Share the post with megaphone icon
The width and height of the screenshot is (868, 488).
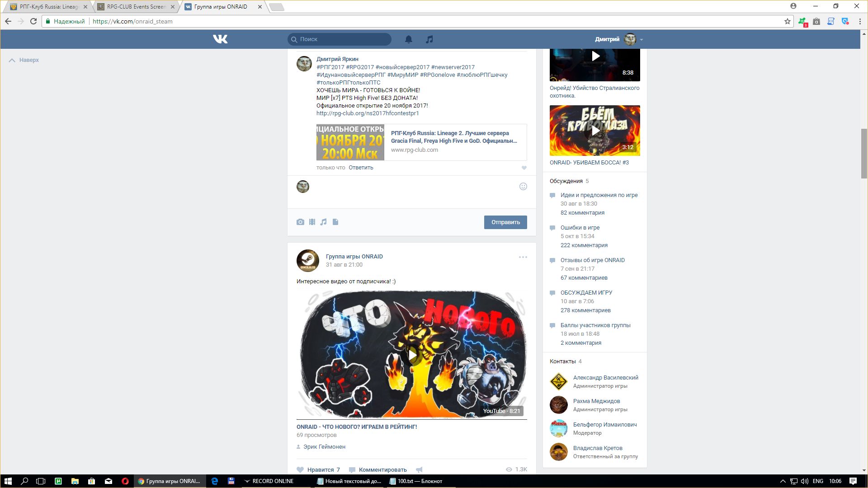pyautogui.click(x=419, y=469)
